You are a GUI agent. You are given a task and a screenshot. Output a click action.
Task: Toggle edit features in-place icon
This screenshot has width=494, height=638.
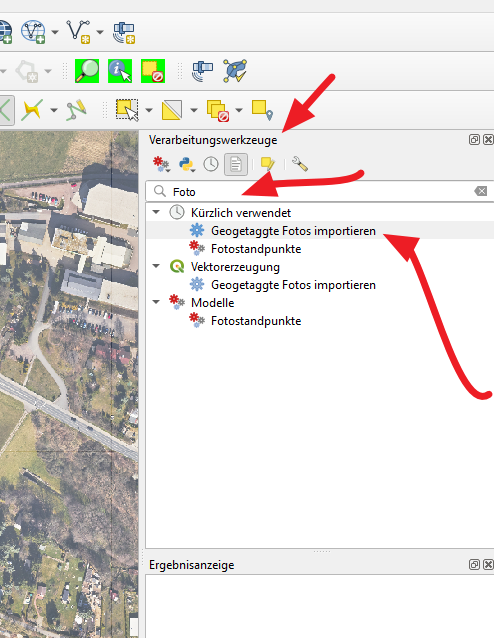pyautogui.click(x=267, y=164)
